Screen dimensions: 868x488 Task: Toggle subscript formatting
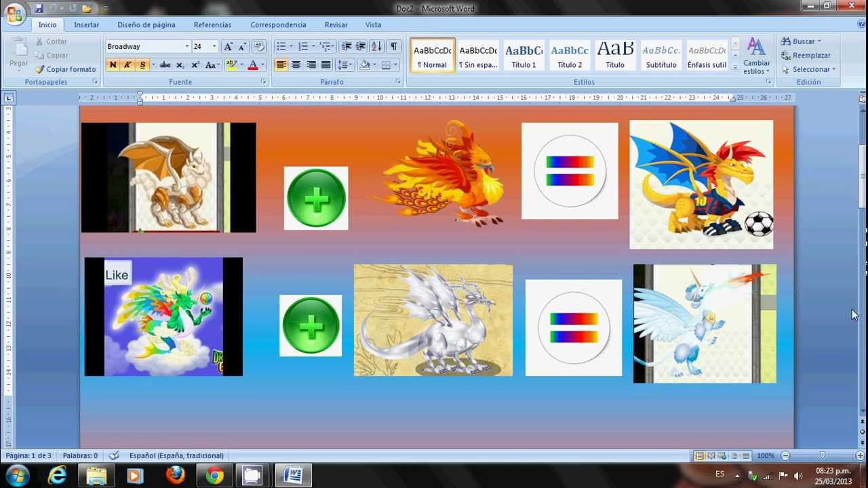point(180,65)
